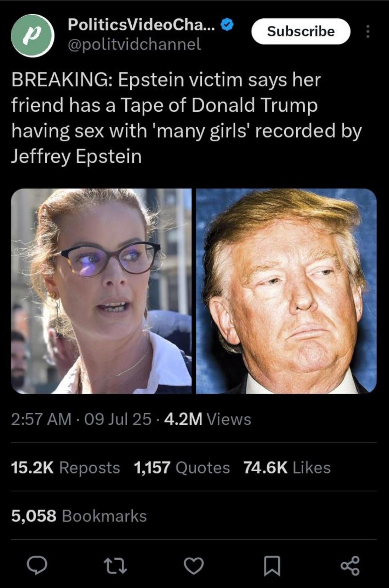This screenshot has width=389, height=588.
Task: Open the 5,058 Bookmarks count
Action: [79, 516]
